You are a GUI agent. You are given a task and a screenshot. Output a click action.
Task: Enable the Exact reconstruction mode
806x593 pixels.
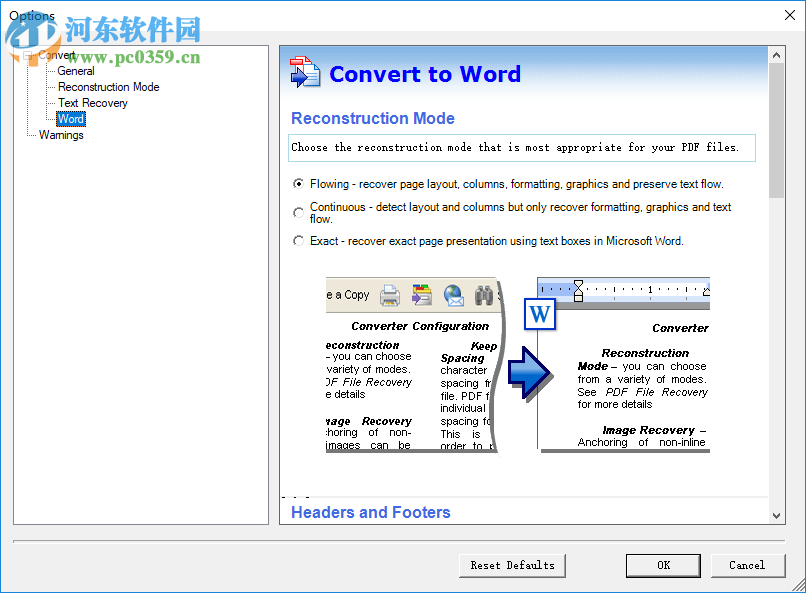[298, 241]
